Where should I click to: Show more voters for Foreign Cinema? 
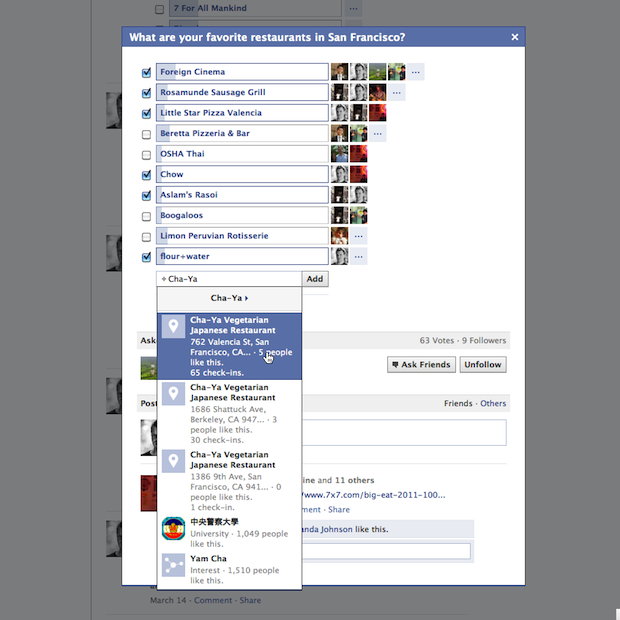(416, 72)
